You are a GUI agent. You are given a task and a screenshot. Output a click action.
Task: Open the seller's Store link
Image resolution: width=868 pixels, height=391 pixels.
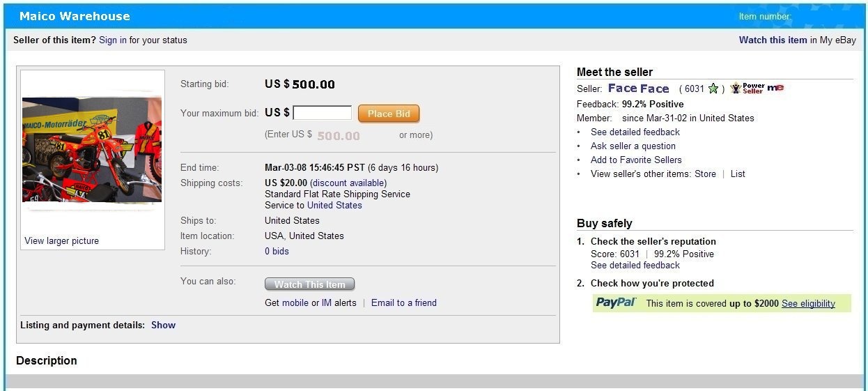(705, 174)
